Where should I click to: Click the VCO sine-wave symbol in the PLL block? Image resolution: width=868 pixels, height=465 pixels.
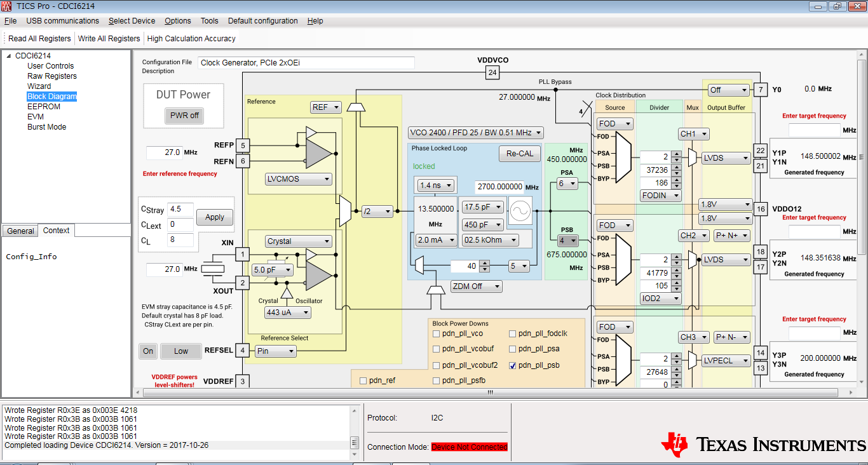click(520, 212)
